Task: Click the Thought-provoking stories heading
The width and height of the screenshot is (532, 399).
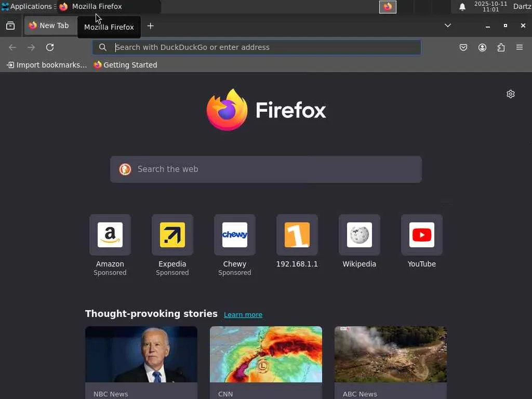Action: click(151, 314)
